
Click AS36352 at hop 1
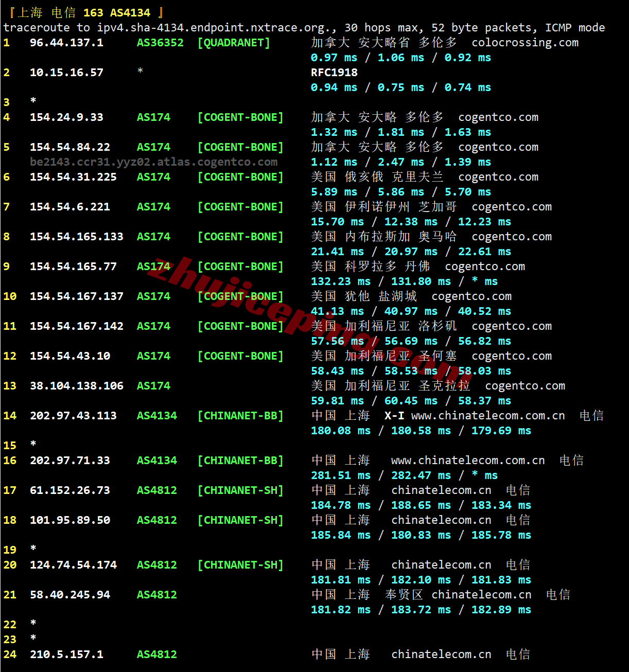click(160, 43)
